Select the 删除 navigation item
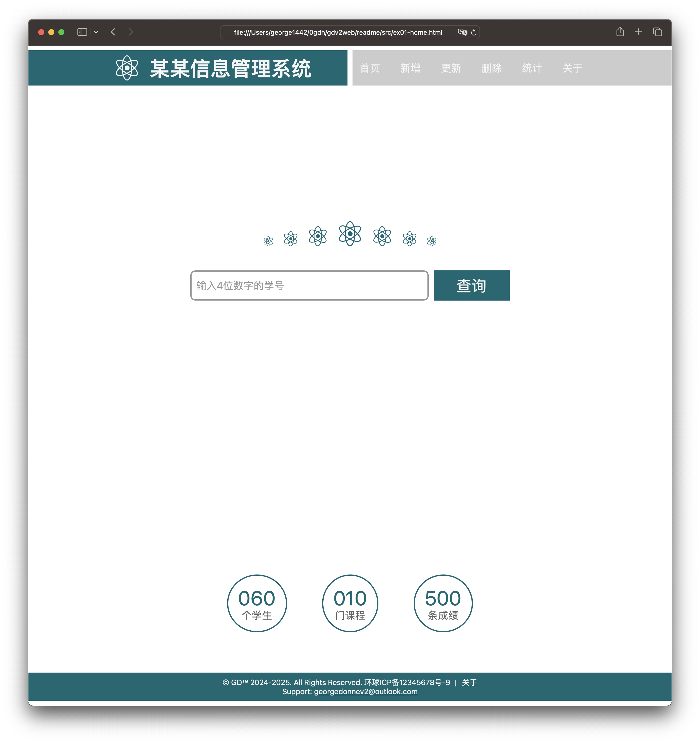 pos(491,68)
